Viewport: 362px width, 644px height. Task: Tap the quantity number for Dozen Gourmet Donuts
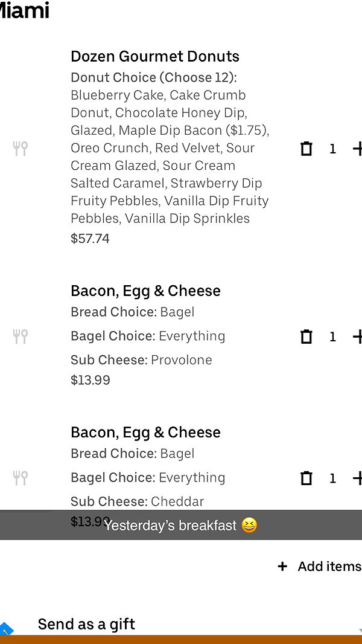click(332, 149)
